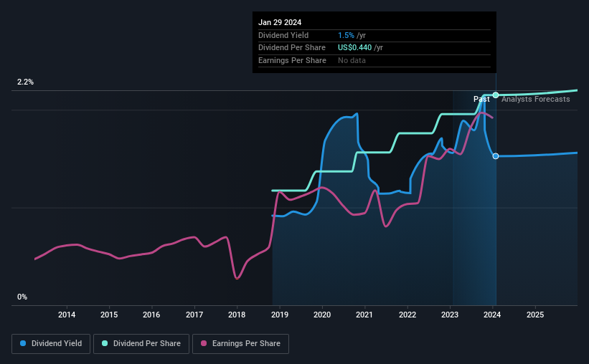
Task: Click the Past label on chart
Action: pos(481,99)
